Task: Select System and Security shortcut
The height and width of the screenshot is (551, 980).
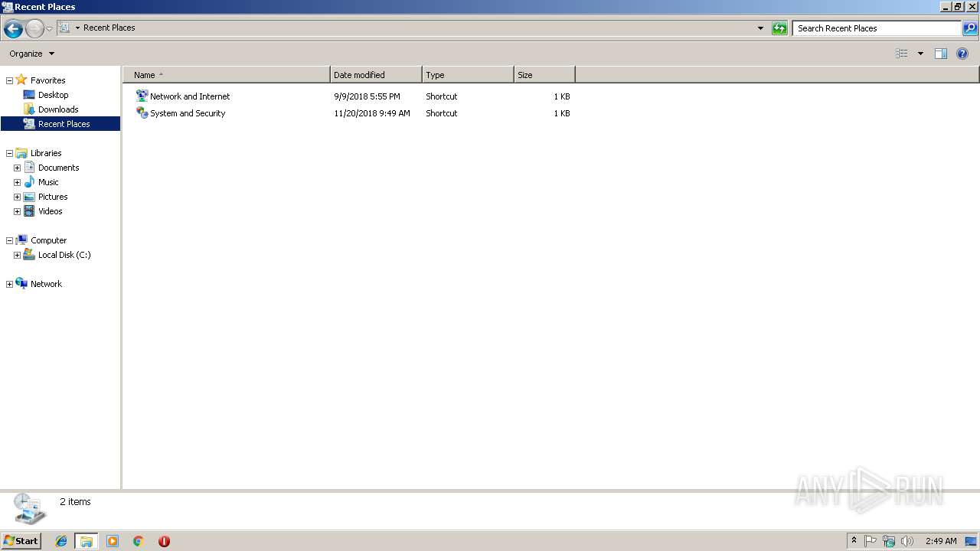Action: pos(188,113)
